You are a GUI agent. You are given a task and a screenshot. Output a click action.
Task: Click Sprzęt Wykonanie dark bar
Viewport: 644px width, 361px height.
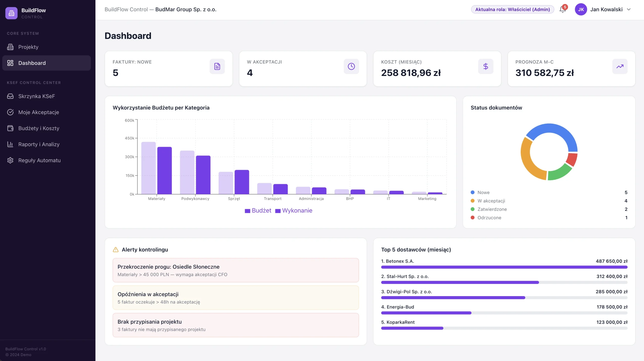click(242, 182)
